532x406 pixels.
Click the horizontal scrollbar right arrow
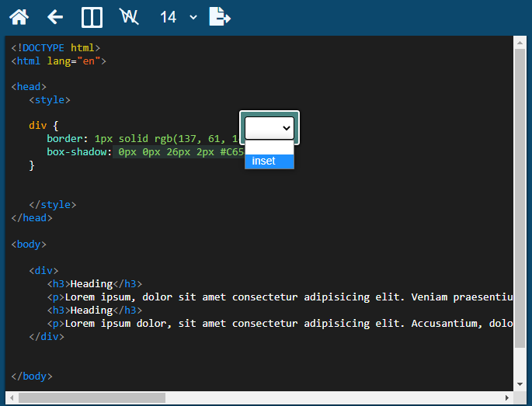click(x=507, y=397)
